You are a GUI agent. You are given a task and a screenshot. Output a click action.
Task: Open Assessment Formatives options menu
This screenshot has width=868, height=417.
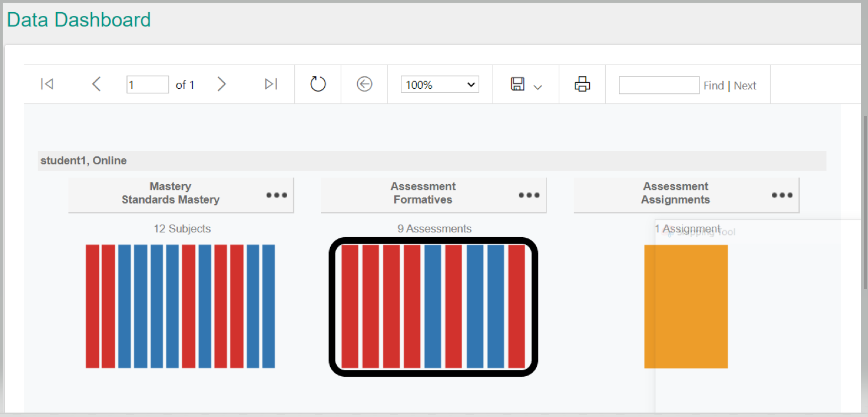pos(529,195)
